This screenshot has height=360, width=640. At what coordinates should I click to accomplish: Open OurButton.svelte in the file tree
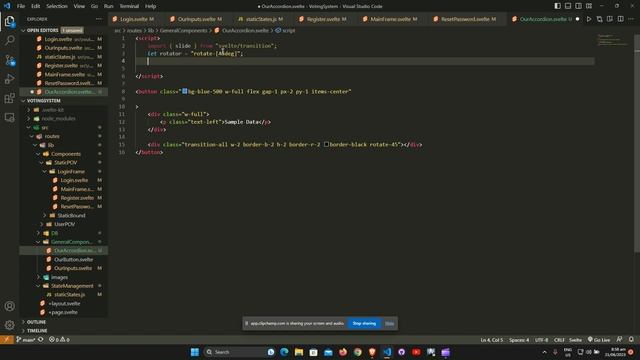click(x=73, y=260)
